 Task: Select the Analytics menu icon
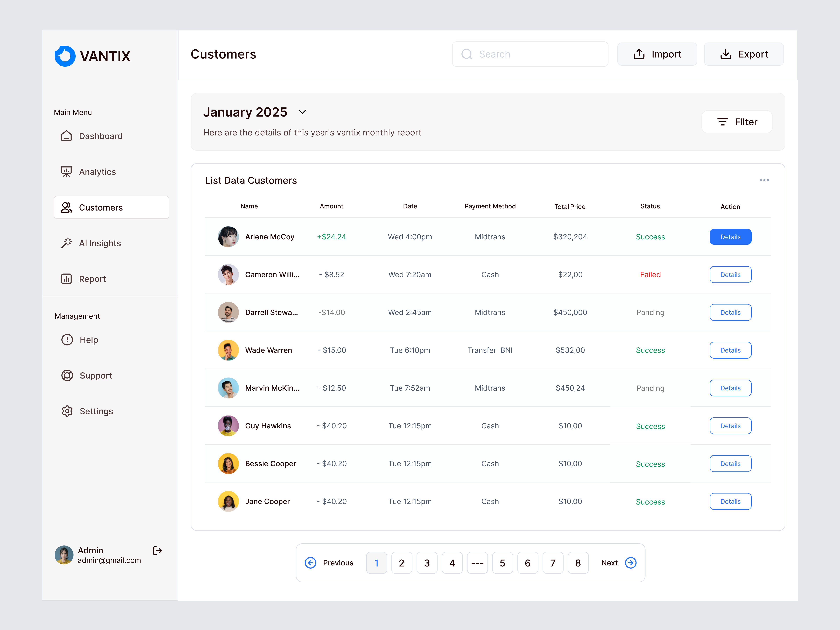pos(67,172)
